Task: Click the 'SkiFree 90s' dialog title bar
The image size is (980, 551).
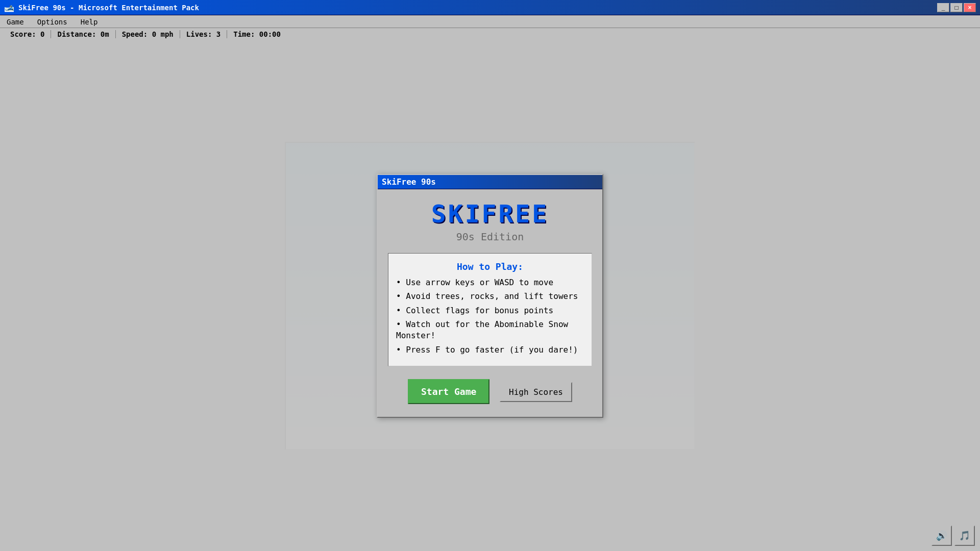Action: tap(490, 182)
